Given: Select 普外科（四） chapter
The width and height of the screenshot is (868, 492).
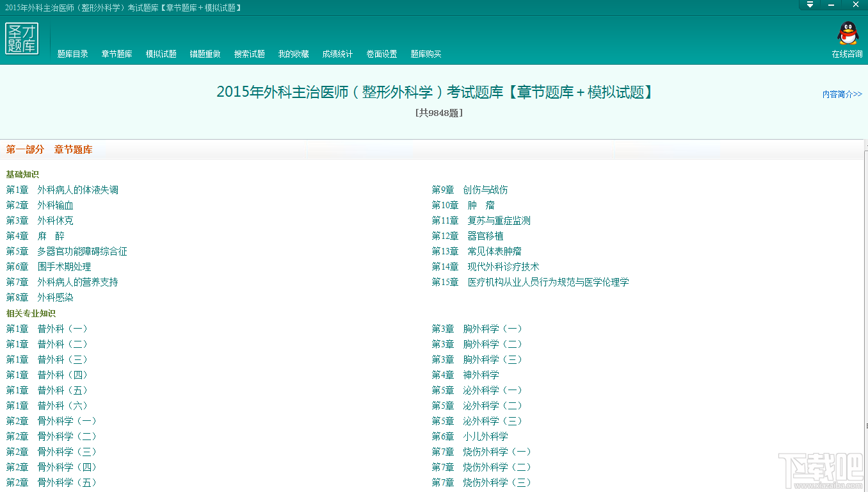Looking at the screenshot, I should (x=47, y=375).
